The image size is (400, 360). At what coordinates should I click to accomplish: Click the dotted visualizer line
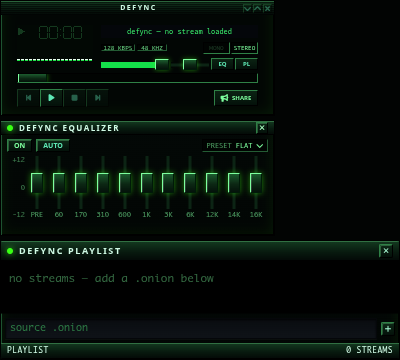click(x=55, y=60)
